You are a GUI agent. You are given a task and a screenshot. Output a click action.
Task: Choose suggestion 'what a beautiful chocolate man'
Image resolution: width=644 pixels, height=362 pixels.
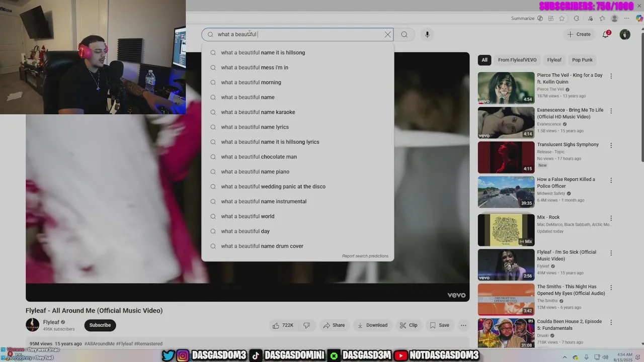pyautogui.click(x=297, y=157)
